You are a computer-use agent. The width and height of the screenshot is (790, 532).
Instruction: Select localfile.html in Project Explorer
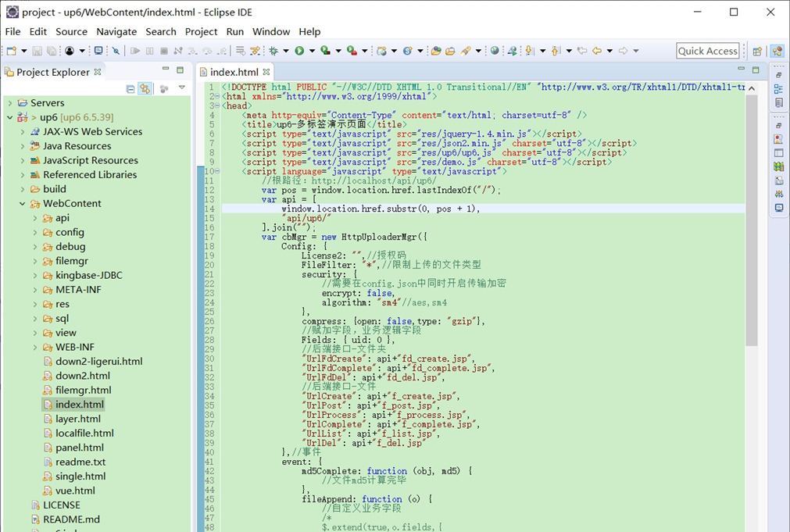point(84,434)
